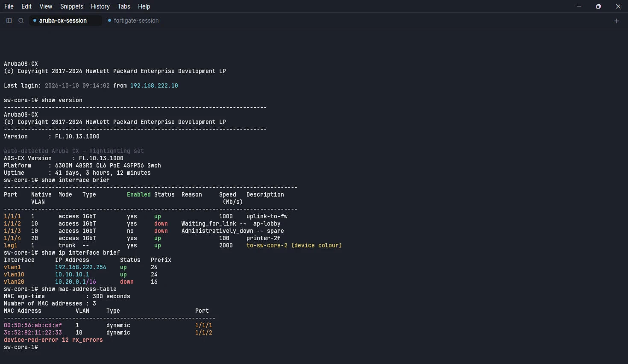Click the final sw-core-1# prompt line
The image size is (628, 364).
tap(21, 347)
